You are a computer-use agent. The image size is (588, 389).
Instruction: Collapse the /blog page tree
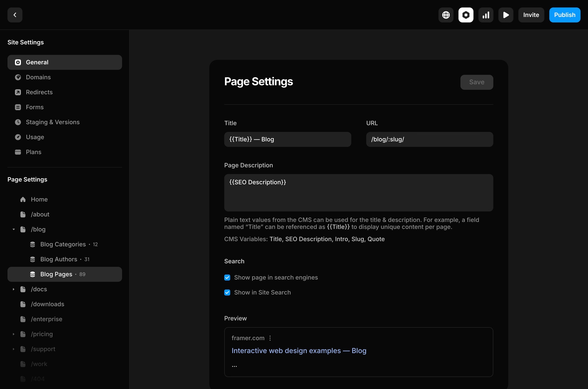pyautogui.click(x=14, y=229)
